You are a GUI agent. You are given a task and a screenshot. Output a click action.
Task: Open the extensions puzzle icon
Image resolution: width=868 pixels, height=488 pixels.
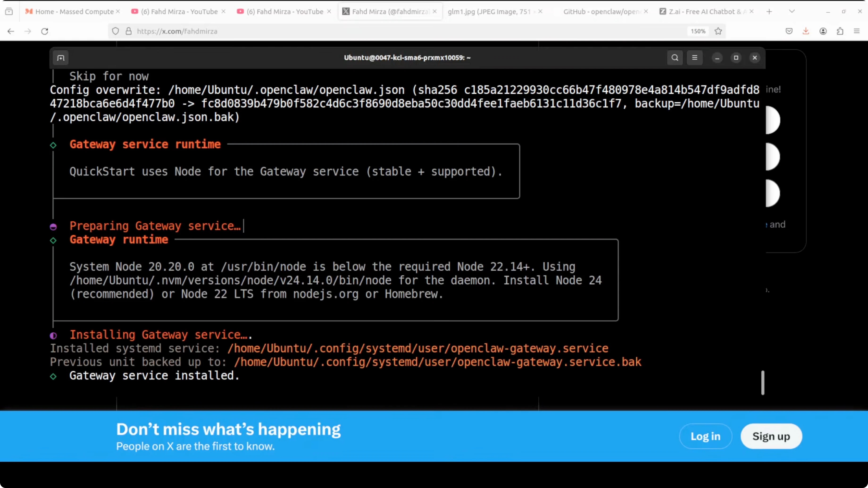click(x=840, y=31)
